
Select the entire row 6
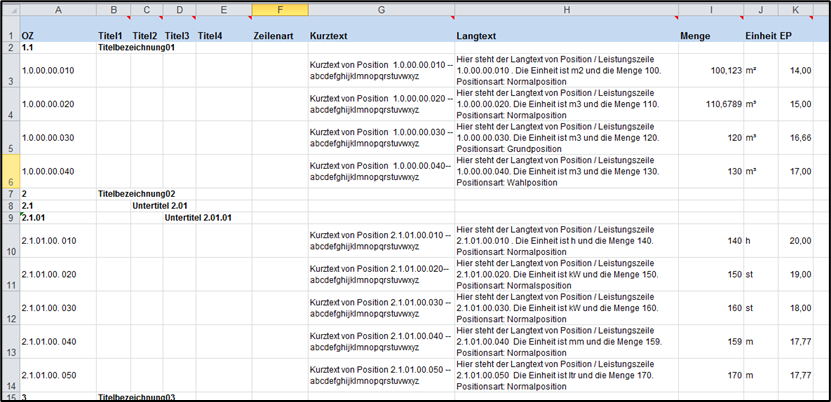pyautogui.click(x=9, y=170)
